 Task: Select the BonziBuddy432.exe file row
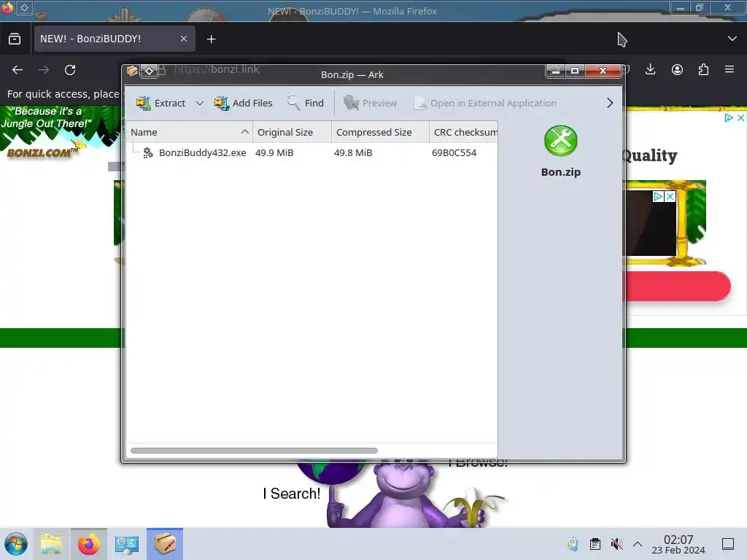(312, 153)
